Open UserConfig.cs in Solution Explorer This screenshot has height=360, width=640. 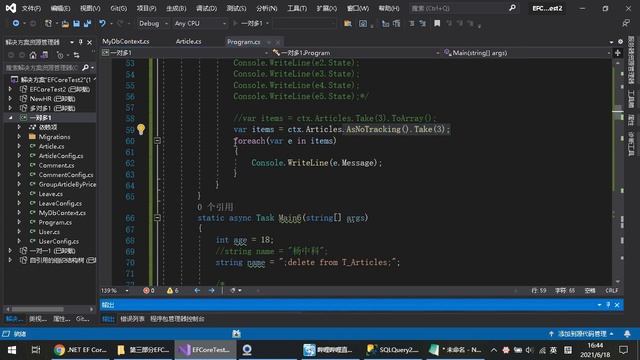tap(58, 242)
